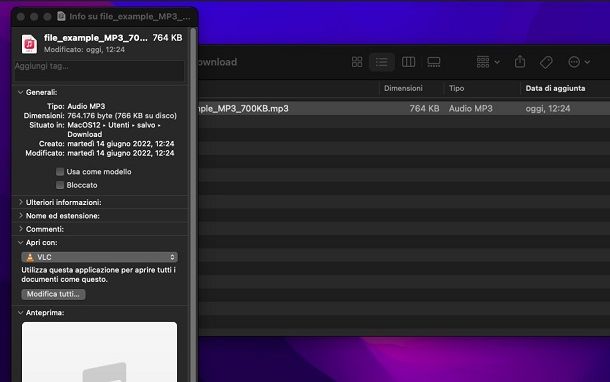Click the Finder tag icon
This screenshot has height=382, width=610.
[x=546, y=62]
